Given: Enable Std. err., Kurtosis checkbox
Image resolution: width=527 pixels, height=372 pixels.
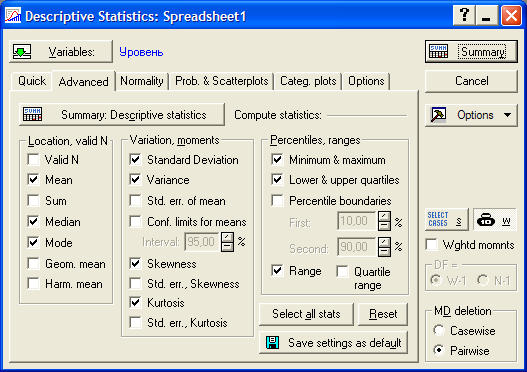Looking at the screenshot, I should pos(135,323).
